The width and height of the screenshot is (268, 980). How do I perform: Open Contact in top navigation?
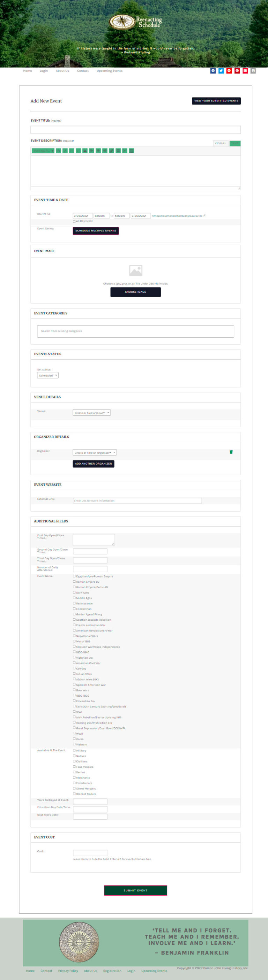(x=83, y=71)
